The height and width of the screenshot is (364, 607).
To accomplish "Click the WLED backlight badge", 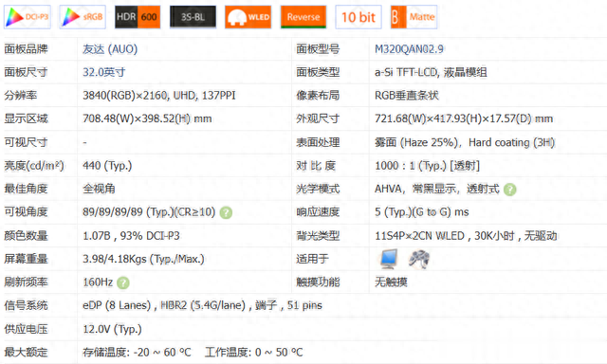I will (x=248, y=17).
